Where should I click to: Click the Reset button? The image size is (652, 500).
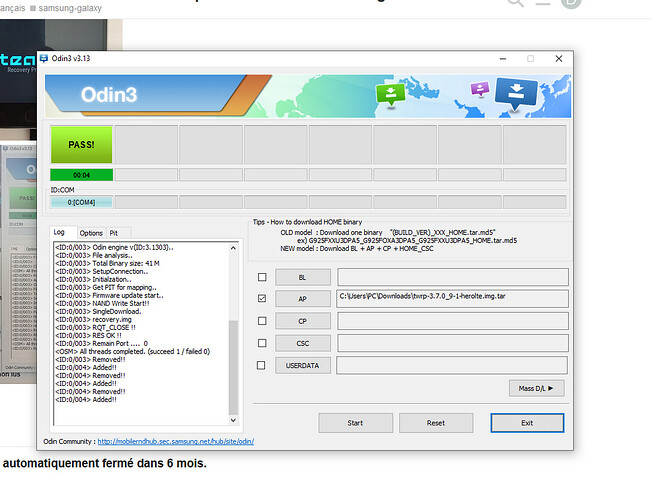pos(436,423)
